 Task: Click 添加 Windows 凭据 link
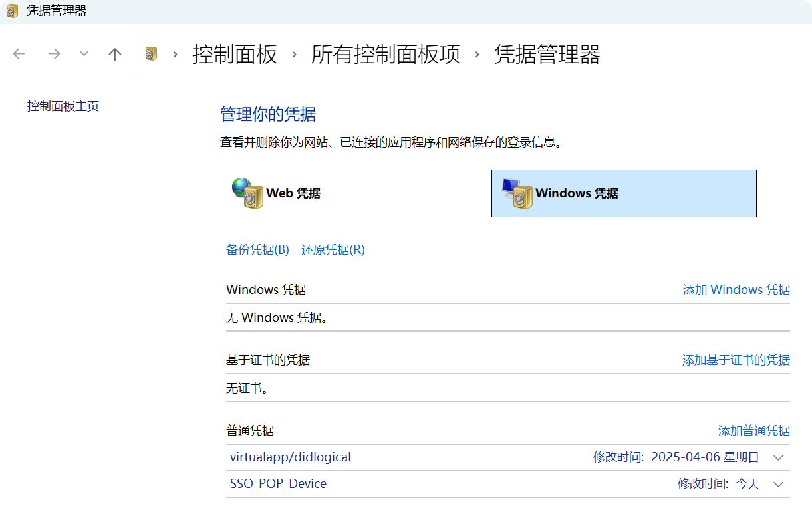[736, 289]
